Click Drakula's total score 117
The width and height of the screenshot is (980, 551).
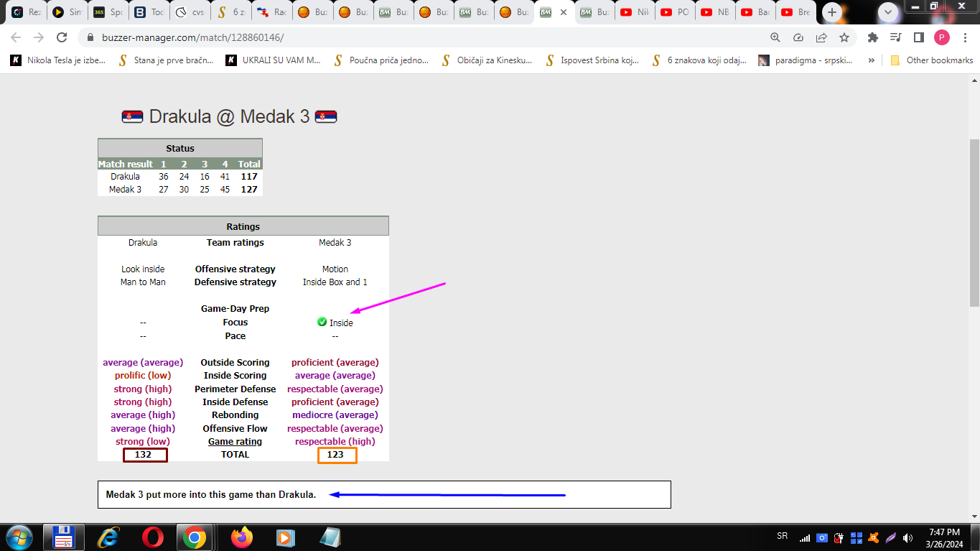249,176
